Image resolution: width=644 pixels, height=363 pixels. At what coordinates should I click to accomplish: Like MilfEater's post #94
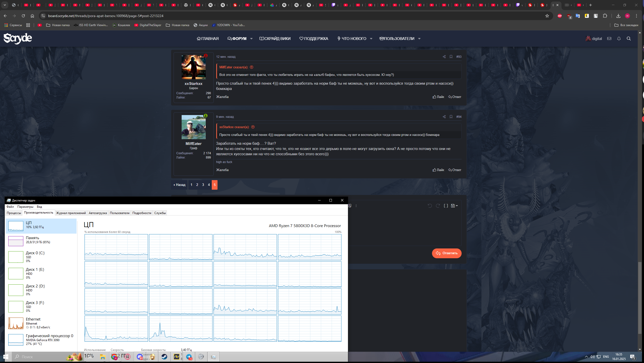coord(438,170)
